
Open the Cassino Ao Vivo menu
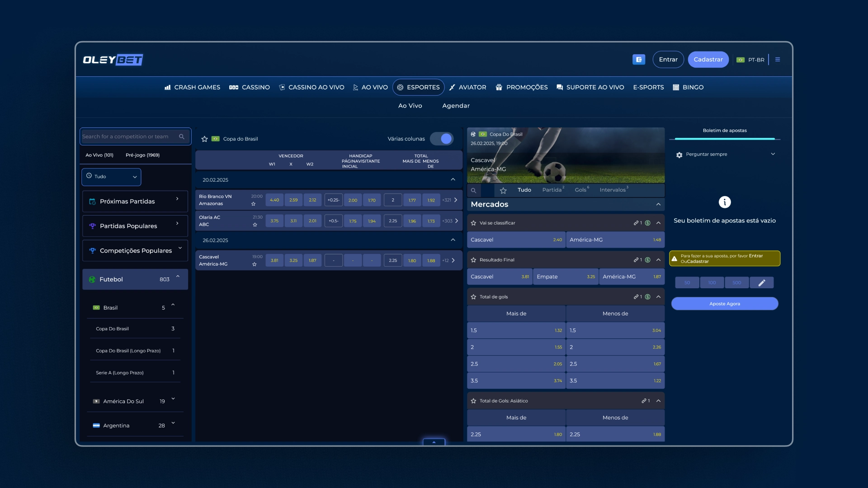click(311, 87)
